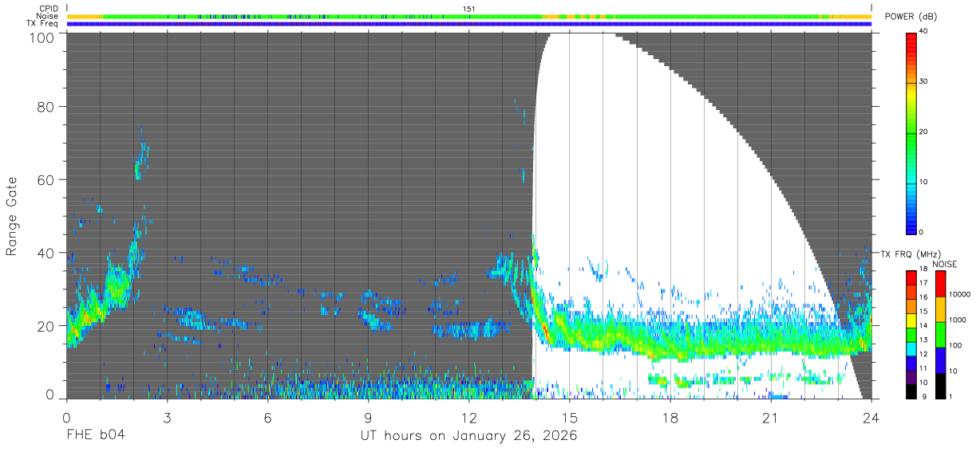This screenshot has width=980, height=452.
Task: Click the red top segment of TX frequency colorbar
Action: pyautogui.click(x=911, y=277)
